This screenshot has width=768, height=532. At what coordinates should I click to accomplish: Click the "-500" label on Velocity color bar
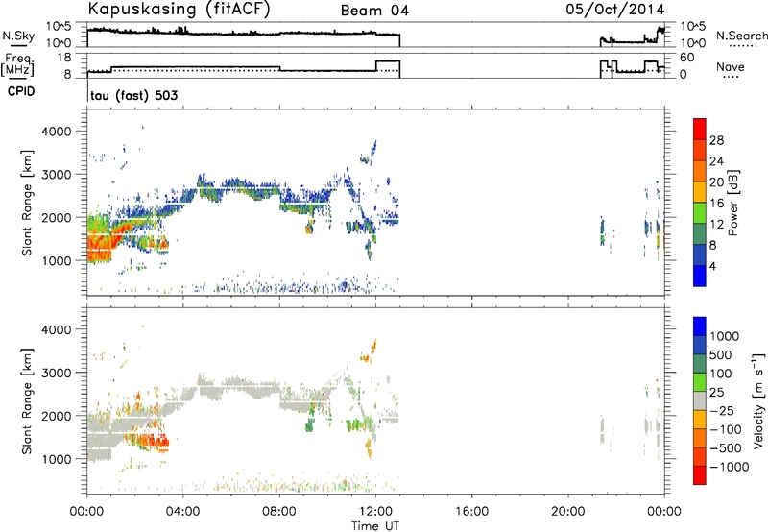(726, 448)
